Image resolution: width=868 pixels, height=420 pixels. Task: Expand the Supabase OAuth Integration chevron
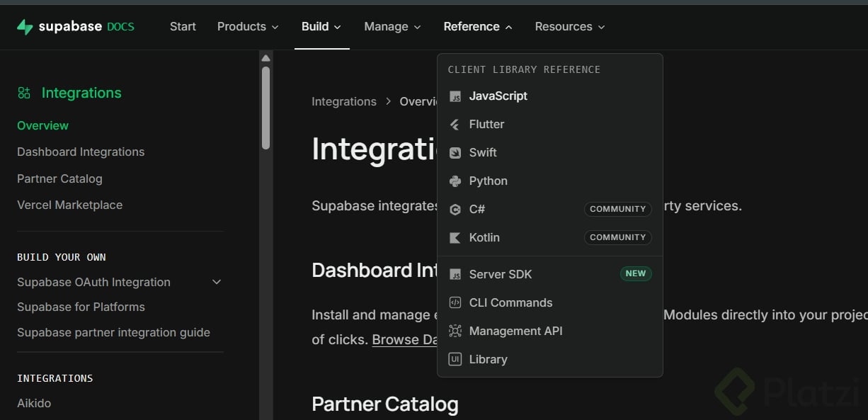tap(217, 282)
